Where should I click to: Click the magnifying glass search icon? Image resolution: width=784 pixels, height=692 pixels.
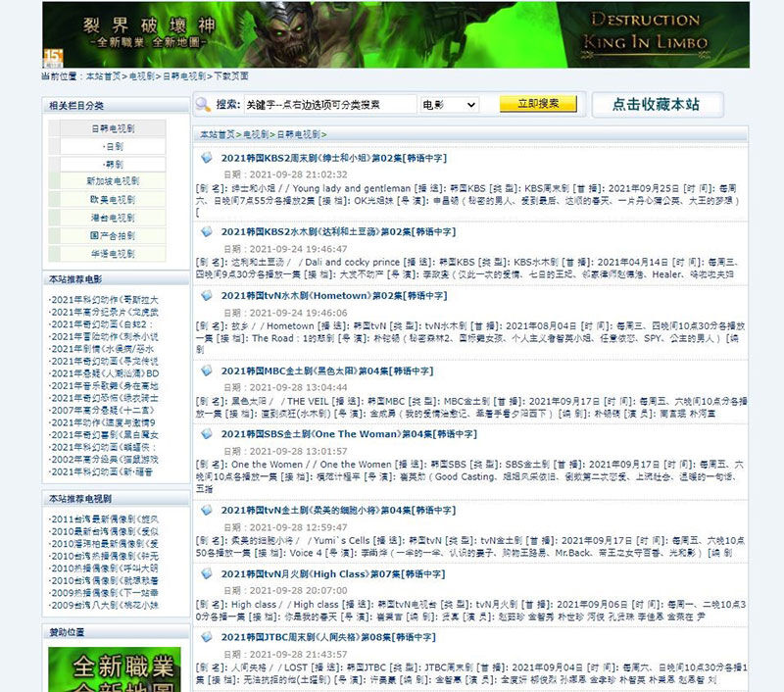pos(200,104)
